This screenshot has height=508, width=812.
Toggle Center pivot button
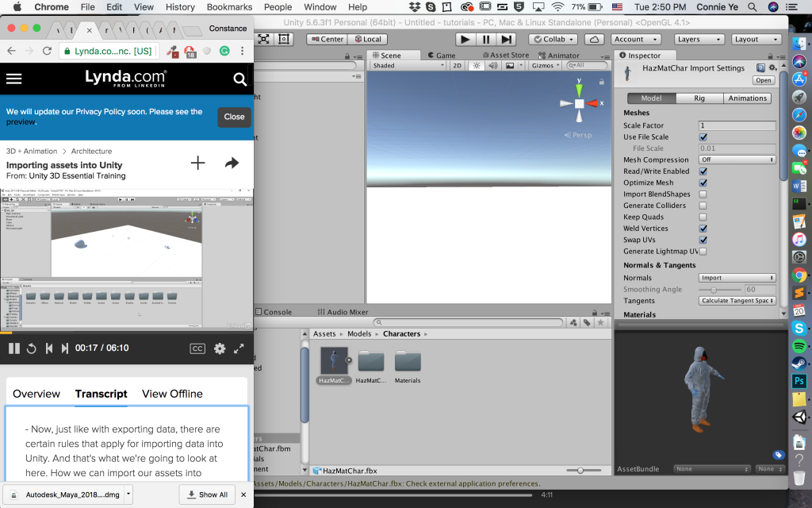pyautogui.click(x=327, y=40)
